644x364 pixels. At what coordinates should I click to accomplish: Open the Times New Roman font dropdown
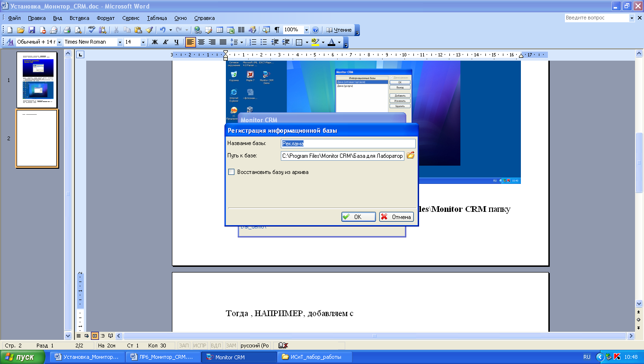[x=120, y=42]
